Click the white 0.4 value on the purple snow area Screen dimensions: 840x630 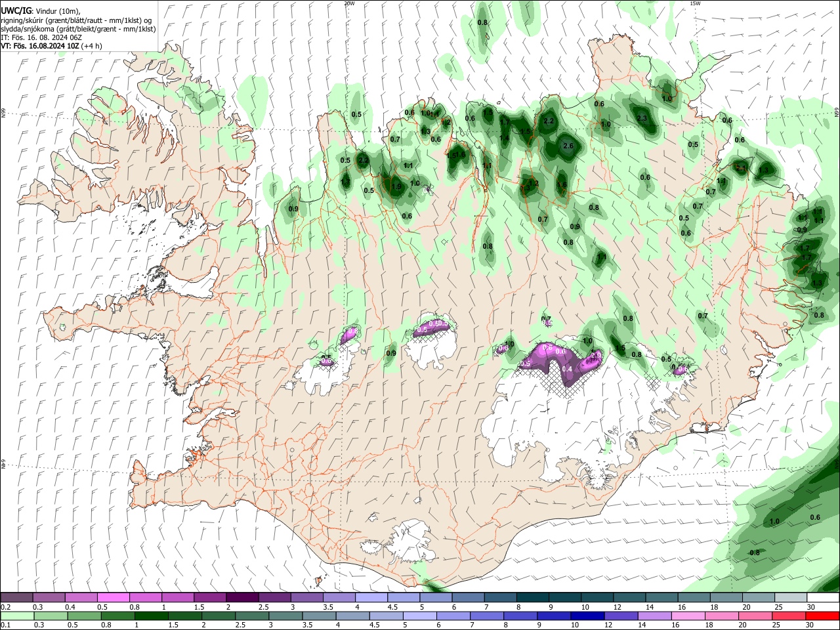pos(568,369)
